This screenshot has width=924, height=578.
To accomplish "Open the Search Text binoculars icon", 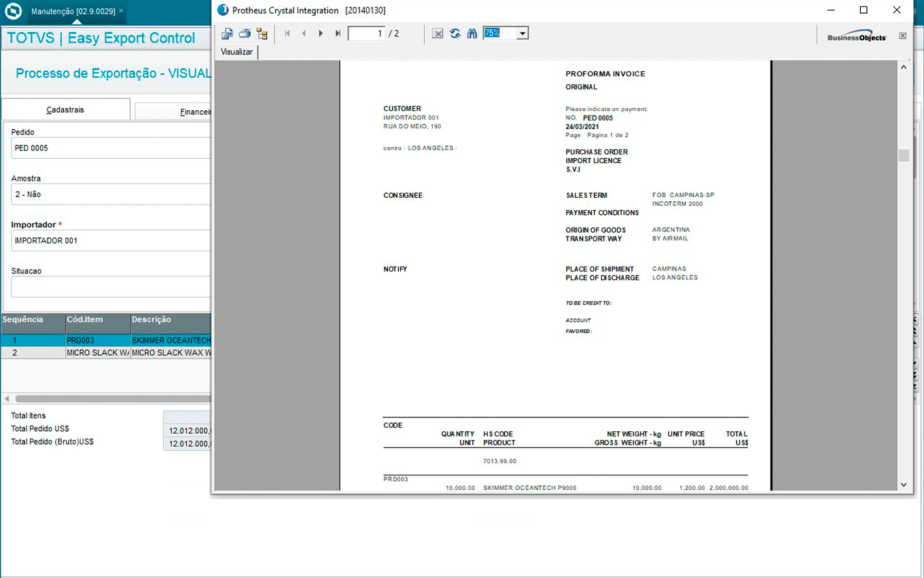I will [x=472, y=33].
